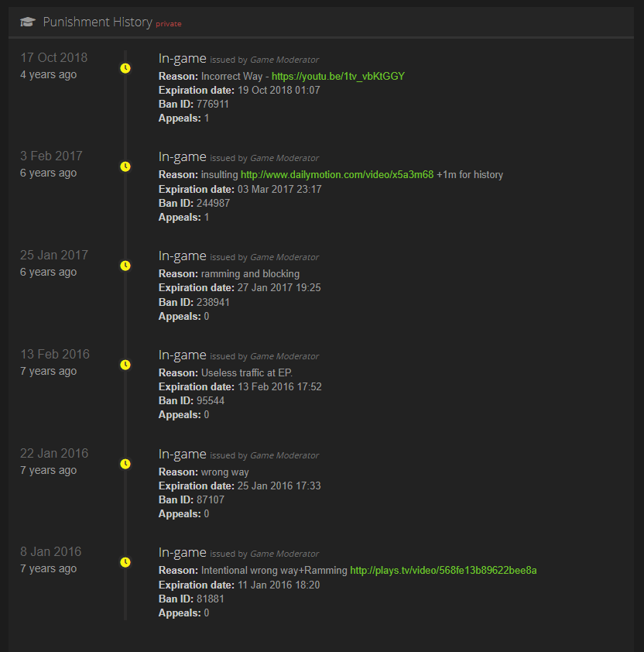
Task: Click the In-game title of the insulting ban
Action: (x=183, y=157)
